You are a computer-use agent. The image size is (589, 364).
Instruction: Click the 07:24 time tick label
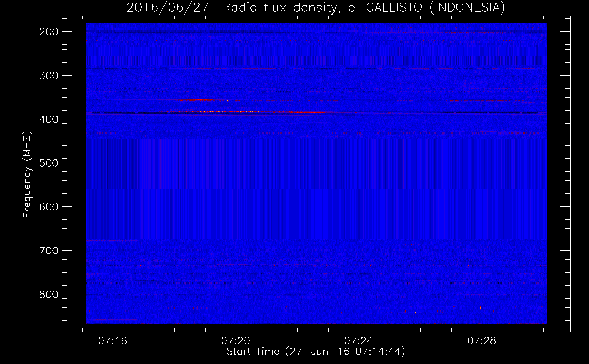tap(359, 341)
